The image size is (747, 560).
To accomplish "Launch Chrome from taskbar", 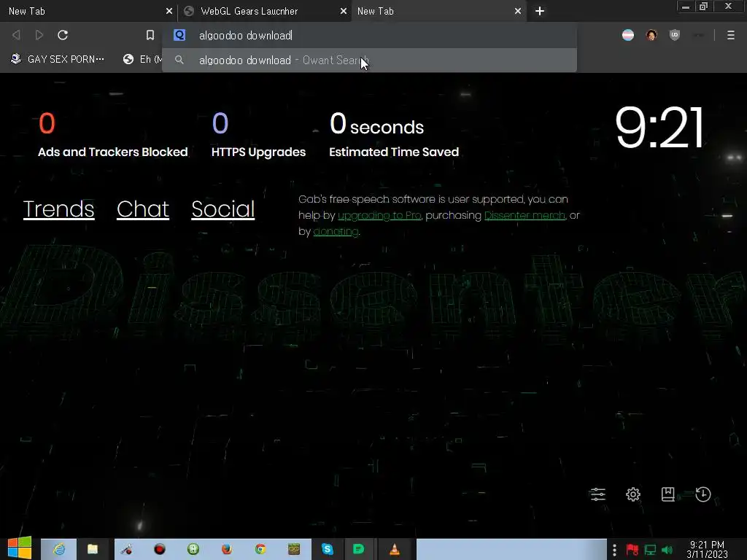I will pos(260,550).
